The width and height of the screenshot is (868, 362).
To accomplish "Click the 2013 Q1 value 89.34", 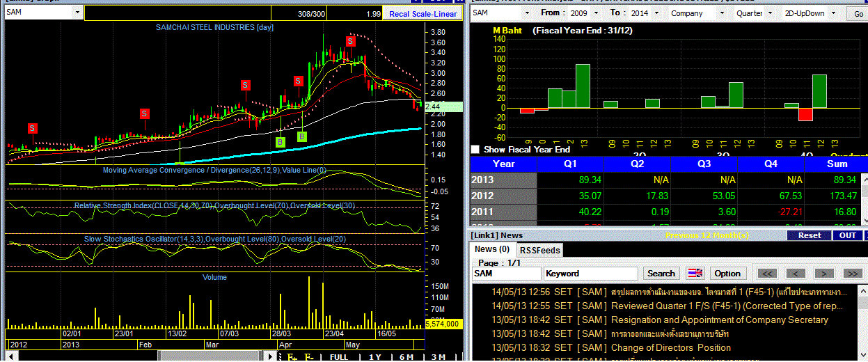I will pos(590,180).
